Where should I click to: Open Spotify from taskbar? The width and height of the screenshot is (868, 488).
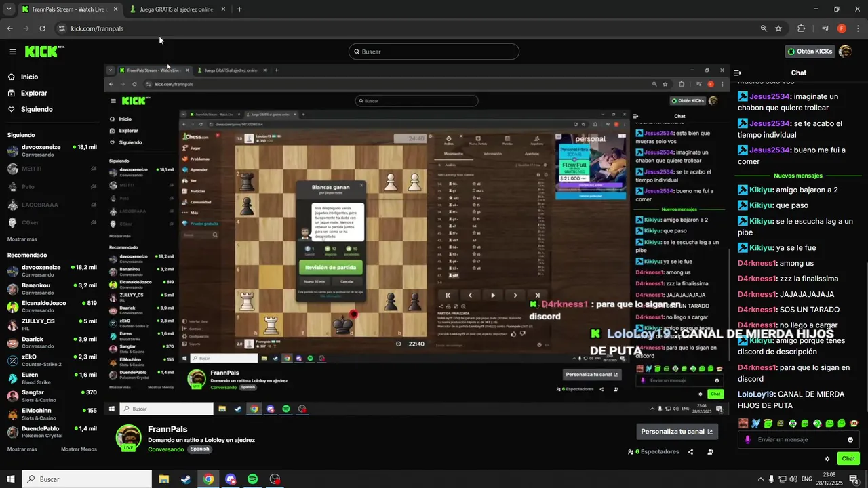tap(252, 479)
